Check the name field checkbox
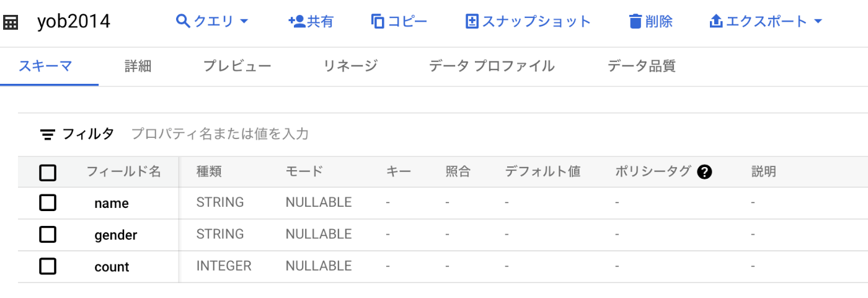Viewport: 868px width, 298px height. (48, 202)
